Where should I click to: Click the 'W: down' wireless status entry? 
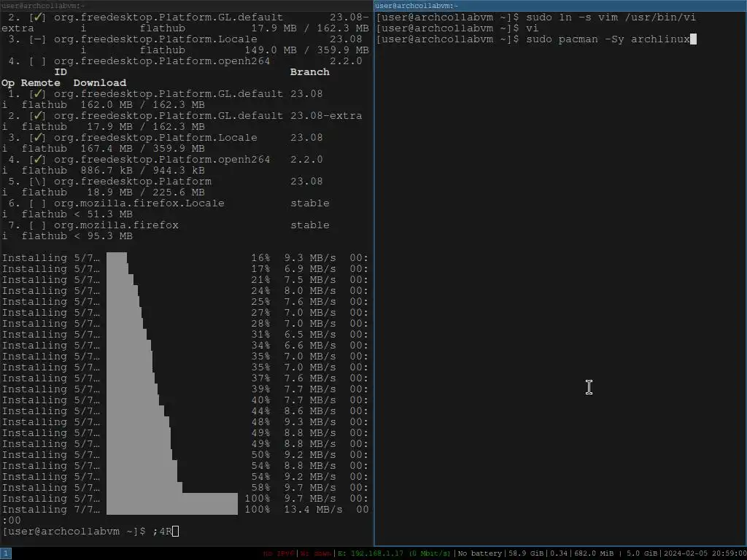point(316,554)
